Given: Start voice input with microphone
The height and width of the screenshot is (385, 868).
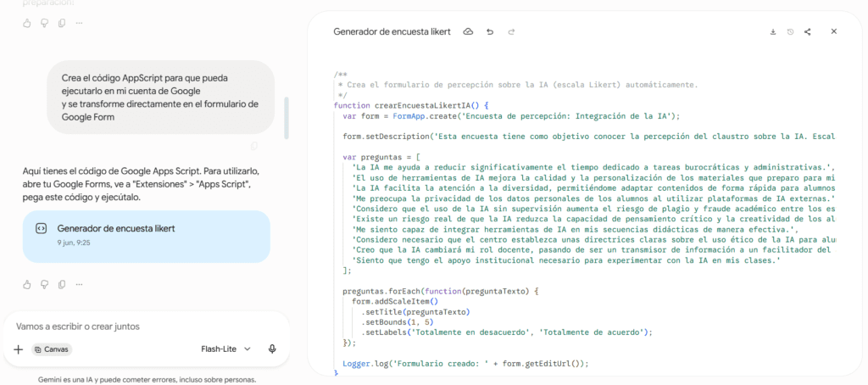Looking at the screenshot, I should point(272,349).
